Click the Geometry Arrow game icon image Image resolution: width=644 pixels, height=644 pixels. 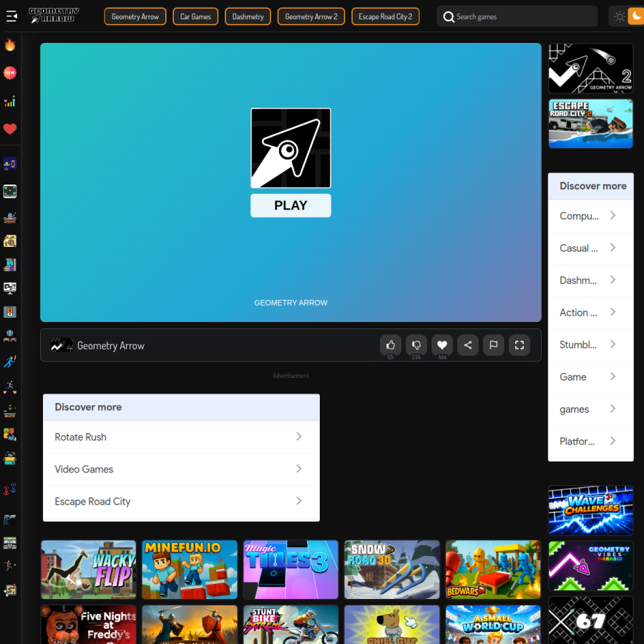[x=291, y=148]
